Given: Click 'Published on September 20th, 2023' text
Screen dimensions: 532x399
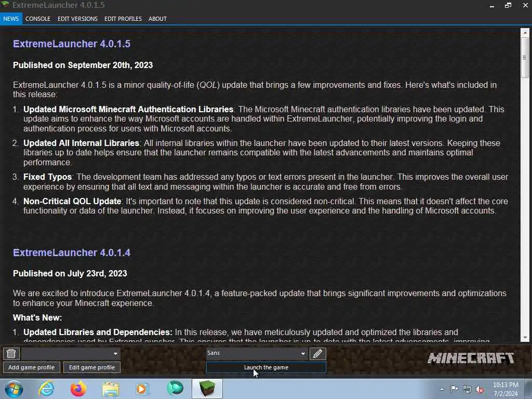Looking at the screenshot, I should (x=83, y=65).
